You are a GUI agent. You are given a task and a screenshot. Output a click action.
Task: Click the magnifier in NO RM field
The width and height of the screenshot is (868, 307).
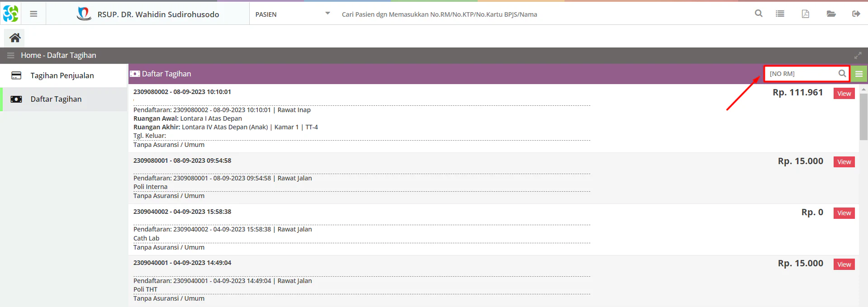click(x=842, y=73)
